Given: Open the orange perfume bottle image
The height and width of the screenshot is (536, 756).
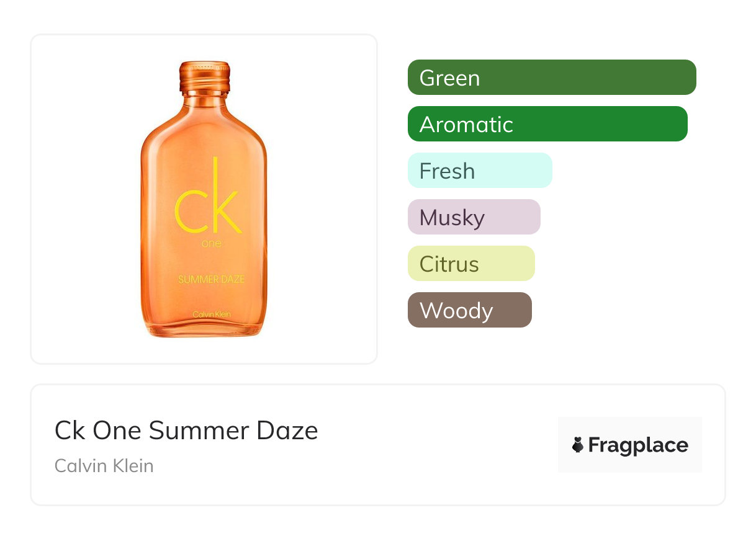Looking at the screenshot, I should 204,199.
